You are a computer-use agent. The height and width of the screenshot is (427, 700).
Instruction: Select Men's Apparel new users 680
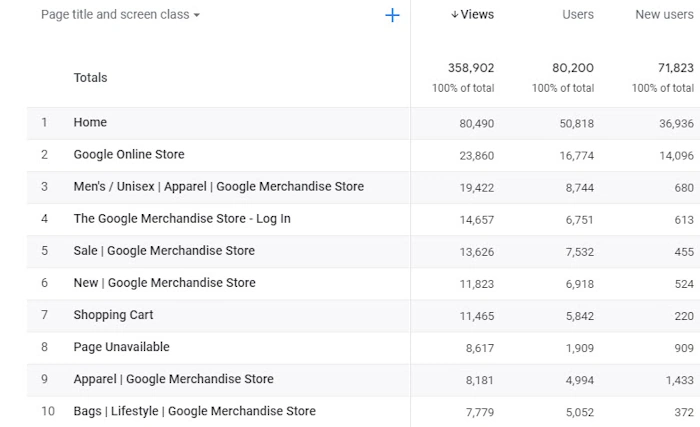[x=684, y=188]
